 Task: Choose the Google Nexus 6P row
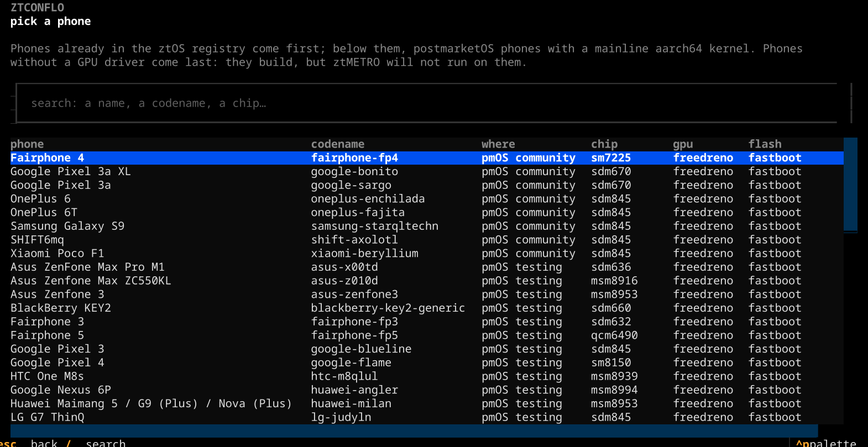[427, 390]
